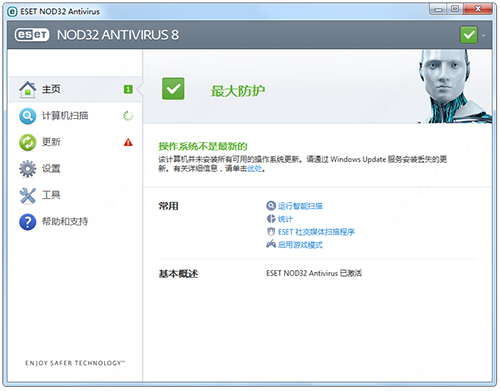The height and width of the screenshot is (391, 500).
Task: Click the scan icon beside 运行智能扫描
Action: [x=271, y=206]
